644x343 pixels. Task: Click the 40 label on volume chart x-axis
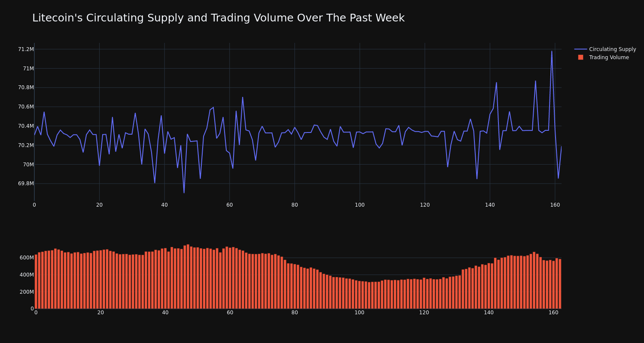pos(165,313)
